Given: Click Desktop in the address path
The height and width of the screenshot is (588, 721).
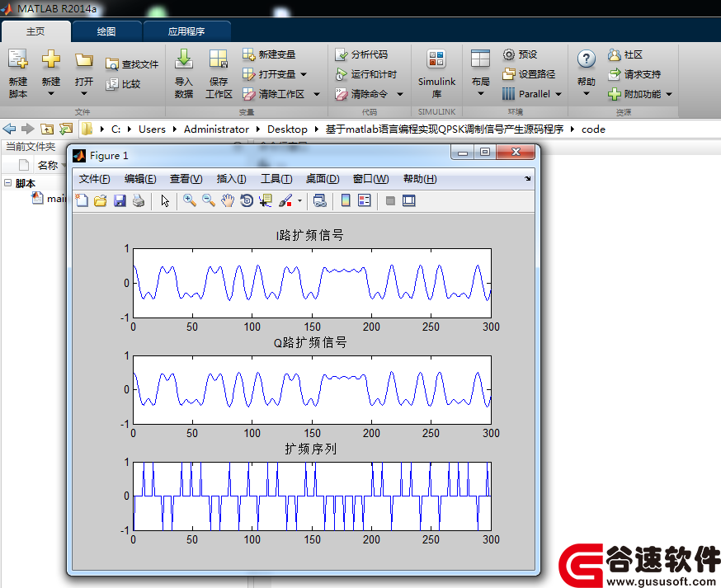Looking at the screenshot, I should pyautogui.click(x=287, y=129).
